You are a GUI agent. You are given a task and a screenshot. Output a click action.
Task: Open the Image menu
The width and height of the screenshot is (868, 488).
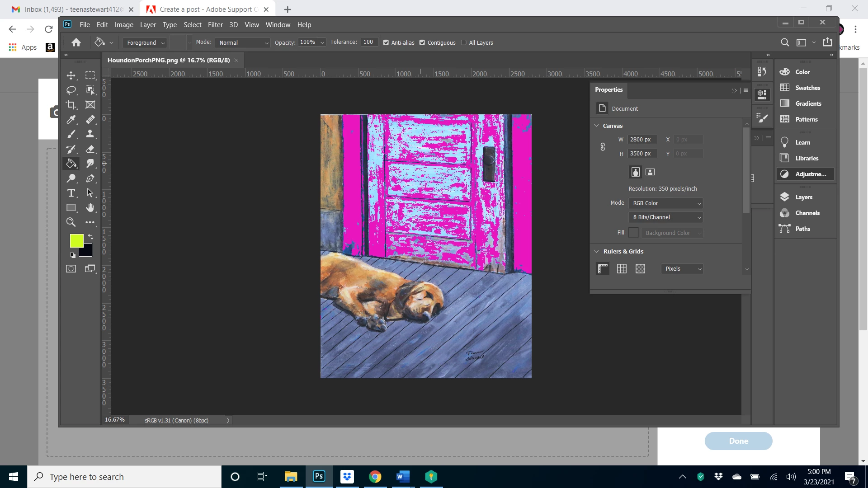pos(124,25)
